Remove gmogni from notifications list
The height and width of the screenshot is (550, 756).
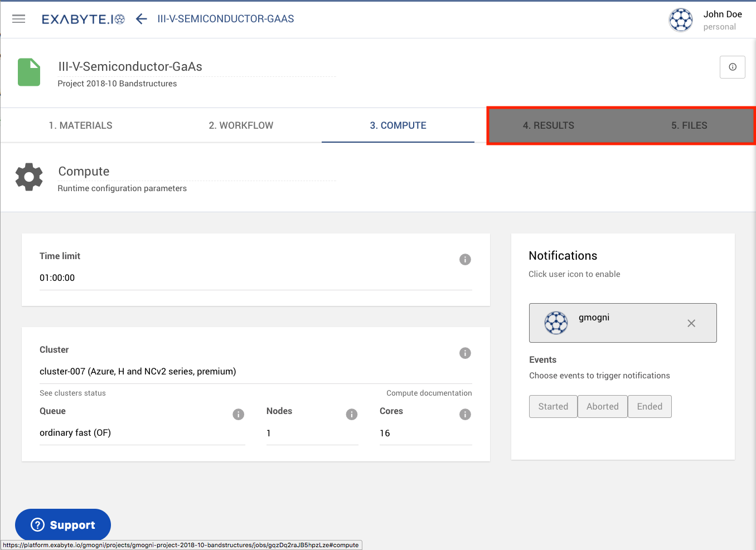click(x=691, y=323)
